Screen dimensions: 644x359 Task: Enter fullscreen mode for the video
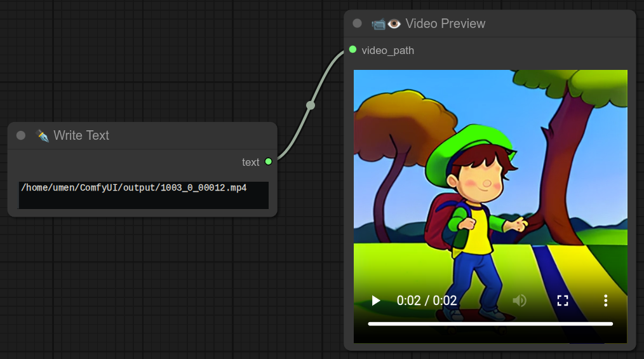tap(563, 301)
